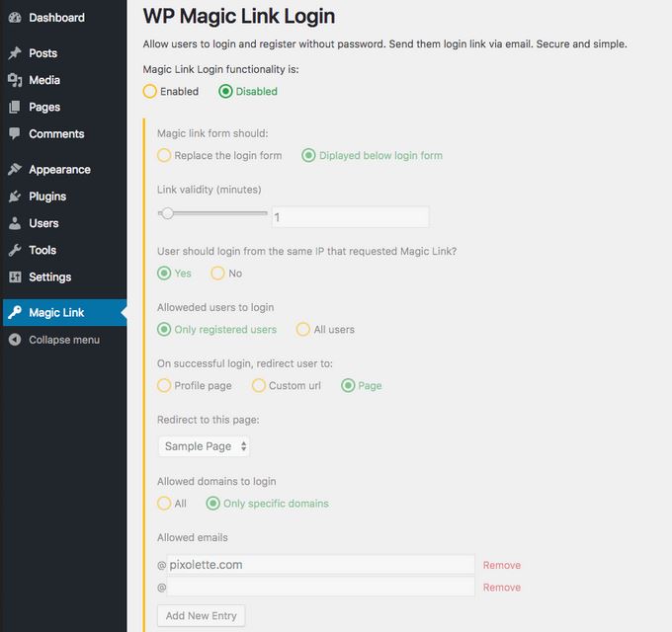
Task: Remove the empty email entry
Action: tap(501, 588)
